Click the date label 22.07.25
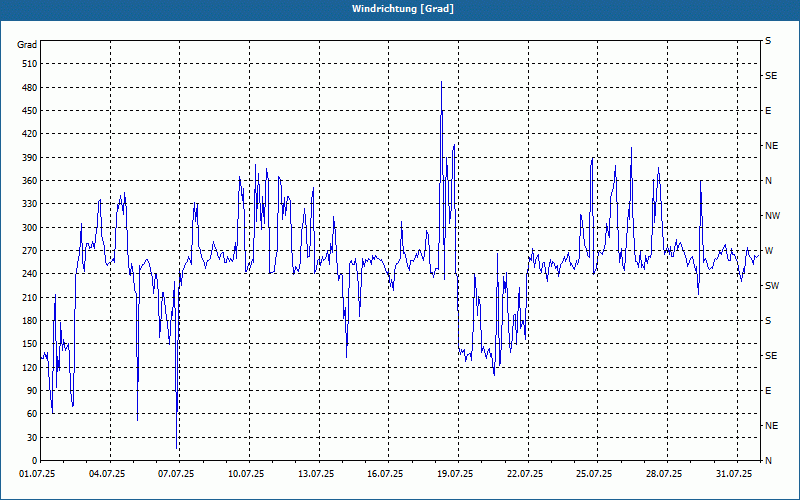The image size is (800, 500). 525,474
